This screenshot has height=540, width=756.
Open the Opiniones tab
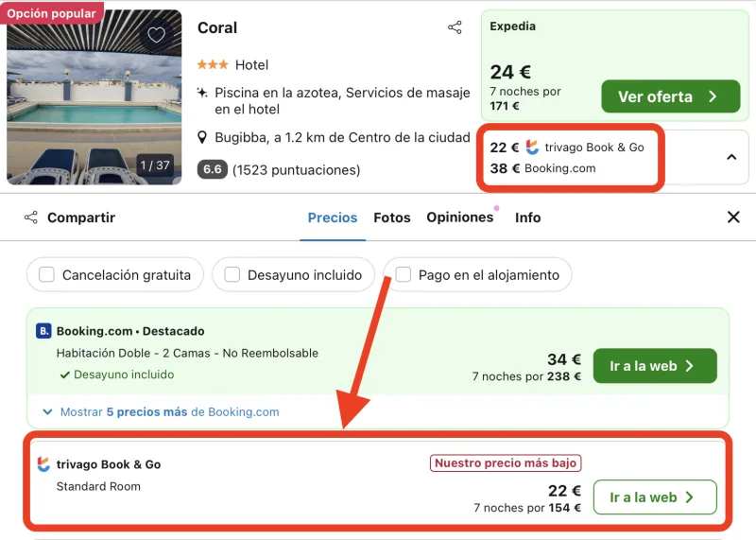pos(460,218)
